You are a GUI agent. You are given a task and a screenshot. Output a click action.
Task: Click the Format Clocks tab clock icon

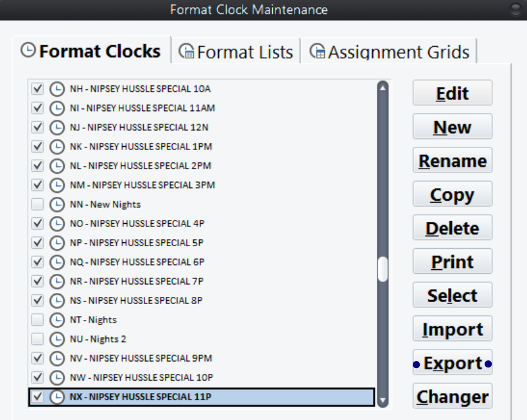28,50
